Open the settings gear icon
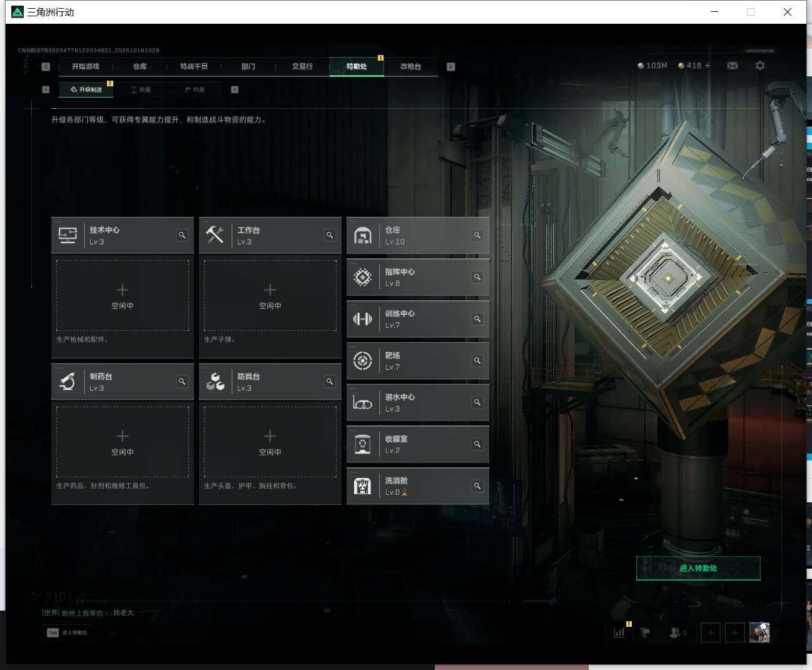This screenshot has height=670, width=812. [760, 66]
